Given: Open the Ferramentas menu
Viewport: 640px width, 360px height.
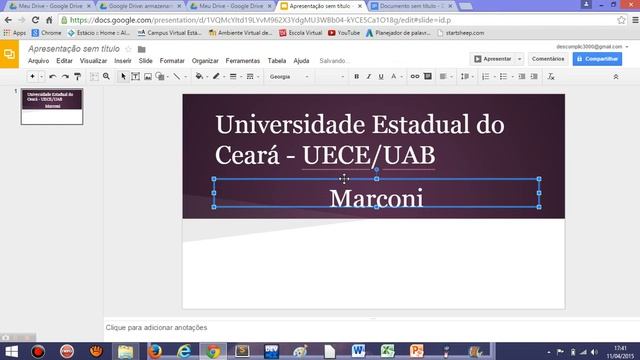Looking at the screenshot, I should 242,61.
